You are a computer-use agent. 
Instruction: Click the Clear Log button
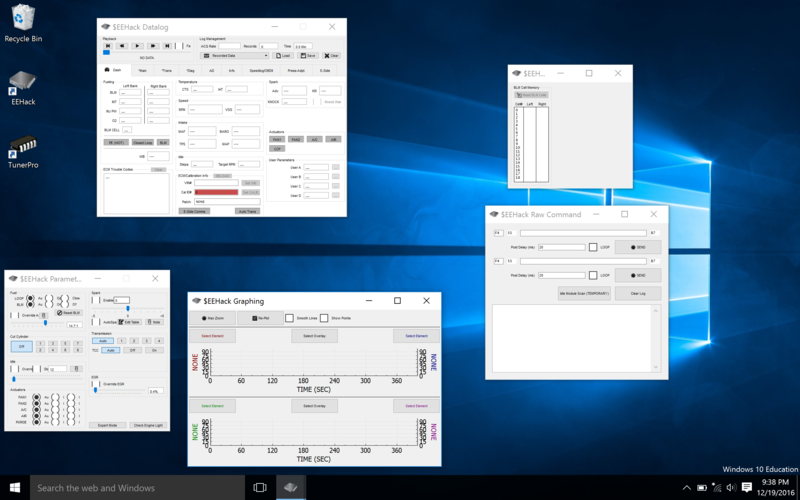tap(637, 293)
